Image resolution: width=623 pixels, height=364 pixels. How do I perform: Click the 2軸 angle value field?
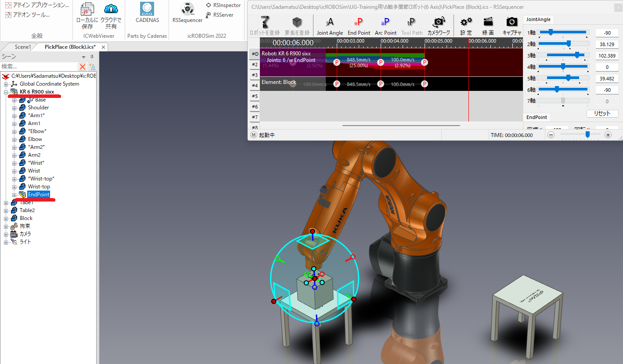tap(607, 44)
